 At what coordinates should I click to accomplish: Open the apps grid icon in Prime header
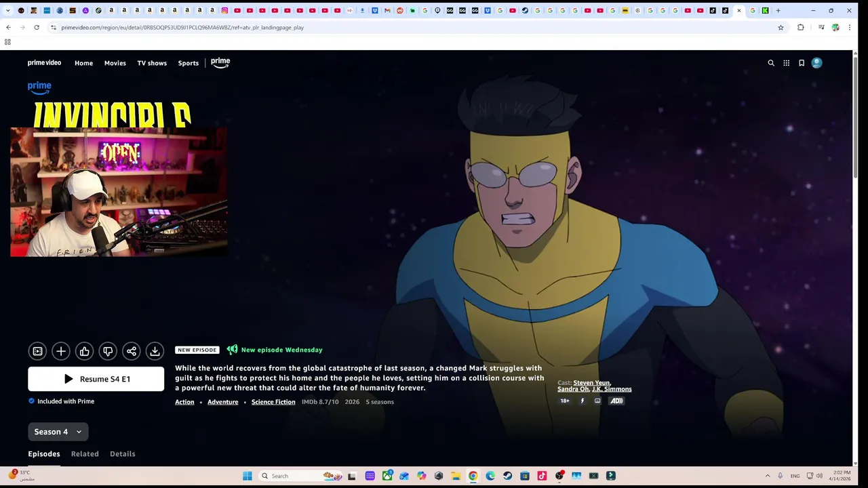[787, 63]
